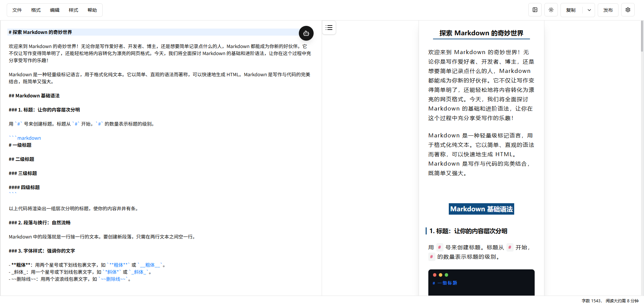Viewport: 644px width, 306px height.
Task: Click the 发布 publish button
Action: click(608, 10)
